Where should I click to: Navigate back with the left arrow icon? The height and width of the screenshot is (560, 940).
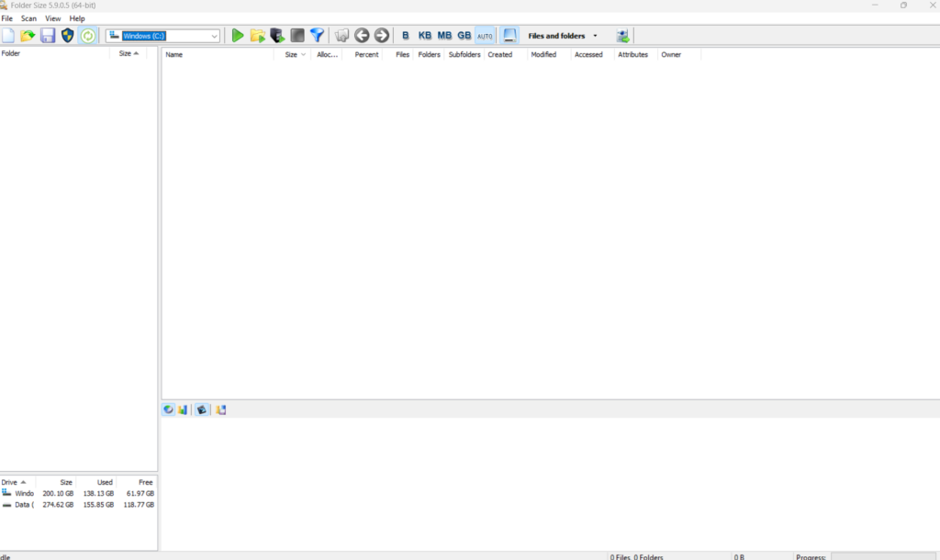click(362, 36)
